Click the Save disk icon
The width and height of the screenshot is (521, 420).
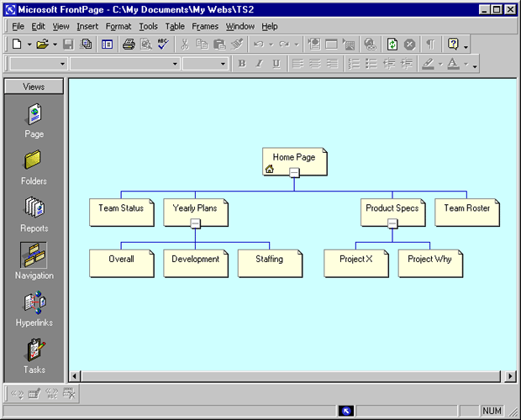[68, 44]
